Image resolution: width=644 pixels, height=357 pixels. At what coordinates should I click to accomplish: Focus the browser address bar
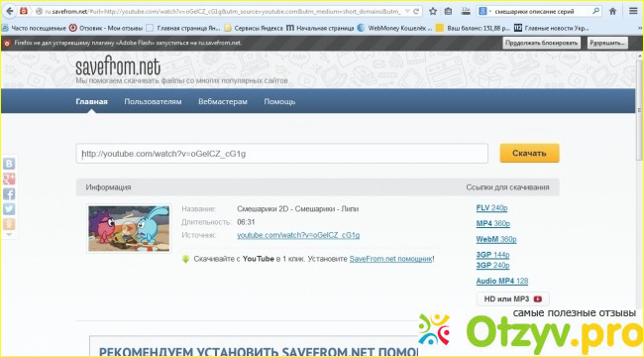tap(222, 12)
